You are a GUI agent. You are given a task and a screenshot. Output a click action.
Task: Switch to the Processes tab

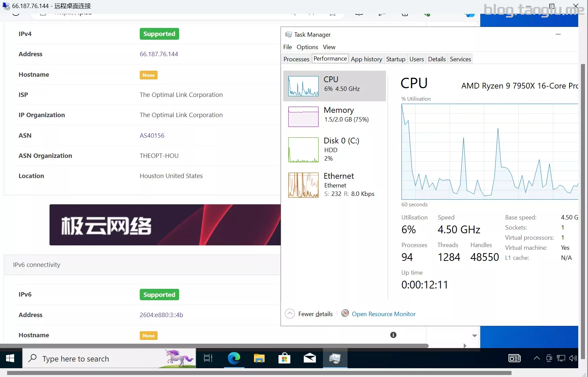[296, 59]
